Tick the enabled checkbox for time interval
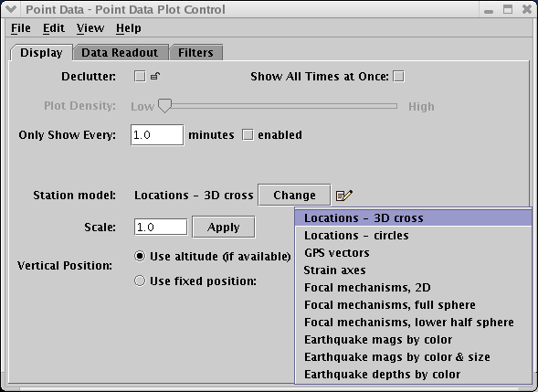The width and height of the screenshot is (538, 392). pyautogui.click(x=248, y=135)
